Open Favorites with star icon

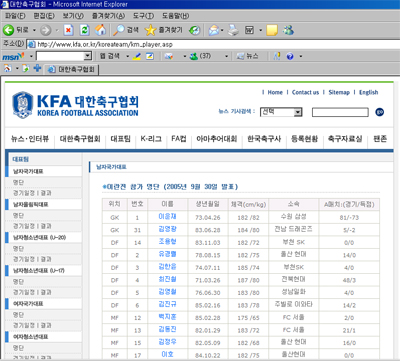[150, 30]
